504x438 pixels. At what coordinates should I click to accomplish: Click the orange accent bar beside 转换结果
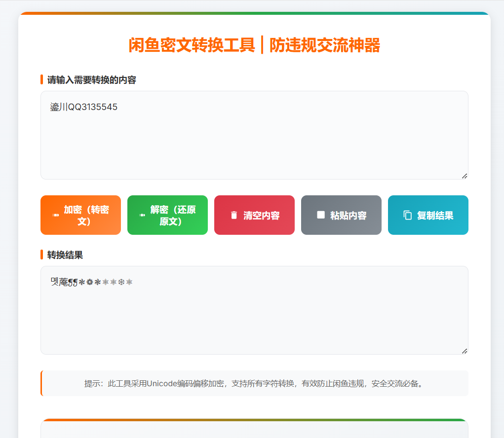click(41, 255)
